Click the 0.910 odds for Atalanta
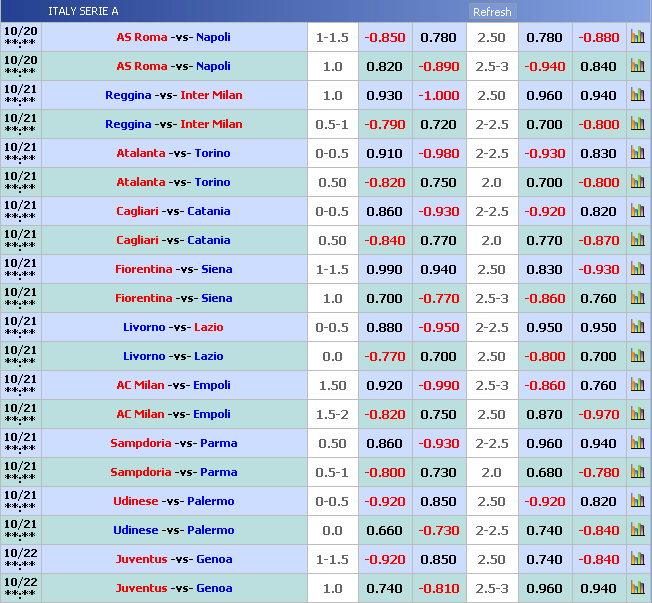Viewport: 652px width, 603px height. click(385, 154)
